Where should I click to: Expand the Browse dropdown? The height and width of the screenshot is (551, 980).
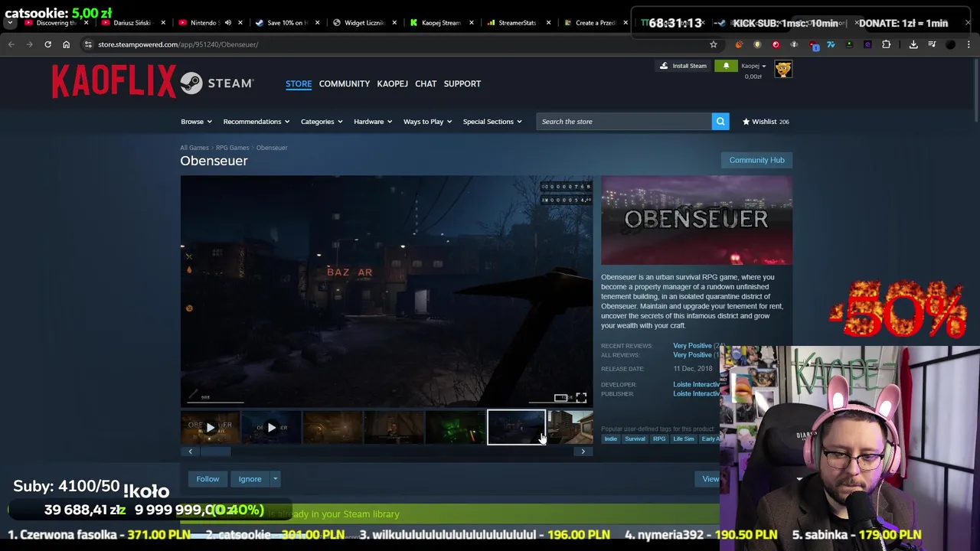(x=195, y=122)
